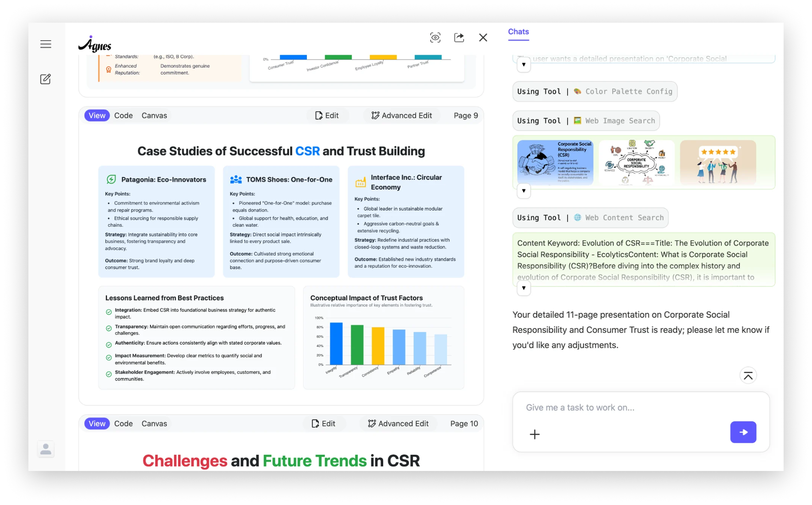Image resolution: width=812 pixels, height=505 pixels.
Task: Expand the Web Content Search result
Action: pyautogui.click(x=523, y=288)
